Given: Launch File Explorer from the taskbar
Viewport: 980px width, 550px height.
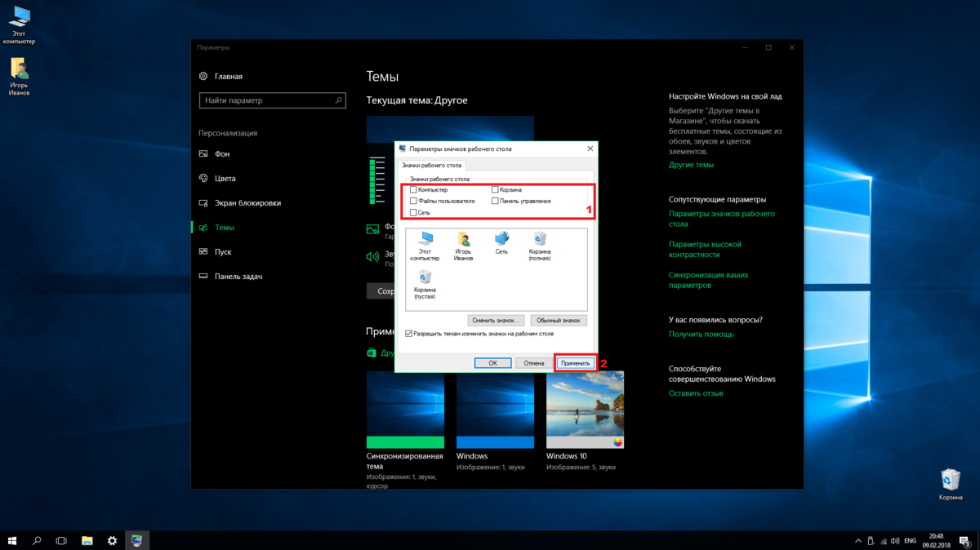Looking at the screenshot, I should (87, 540).
